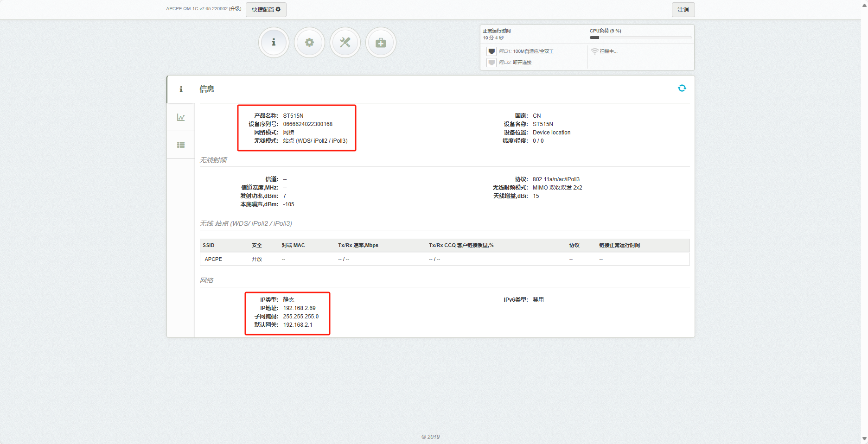Screen dimensions: 868x444
Task: Open the Tools wrench circular icon
Action: (x=345, y=43)
